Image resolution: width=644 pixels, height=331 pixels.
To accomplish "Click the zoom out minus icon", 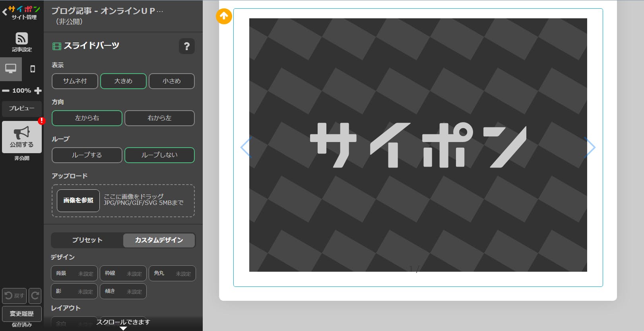I will [x=6, y=91].
